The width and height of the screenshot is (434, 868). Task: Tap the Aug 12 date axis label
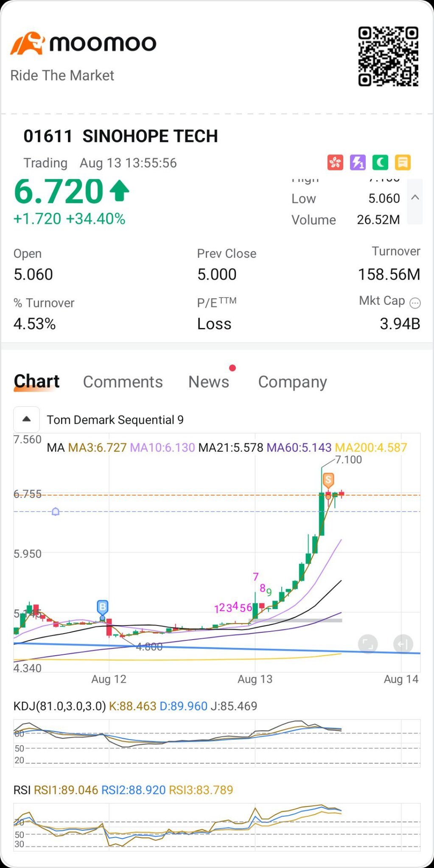click(109, 679)
